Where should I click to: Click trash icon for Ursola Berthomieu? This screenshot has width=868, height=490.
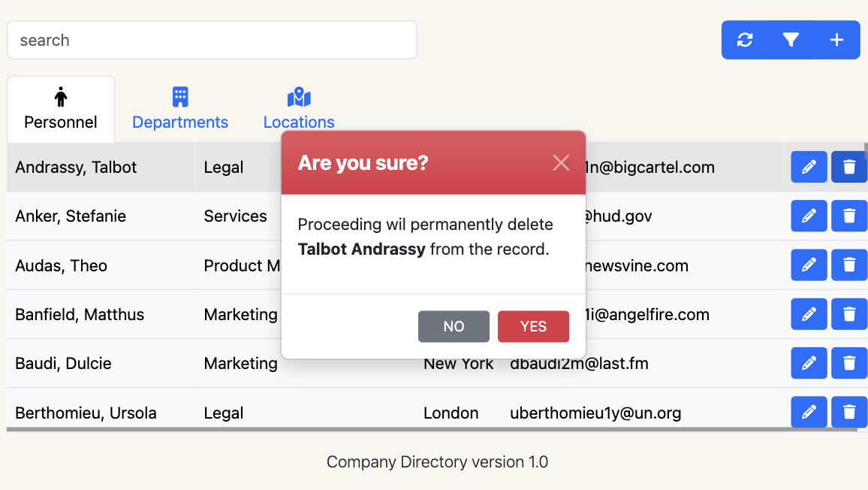click(849, 412)
